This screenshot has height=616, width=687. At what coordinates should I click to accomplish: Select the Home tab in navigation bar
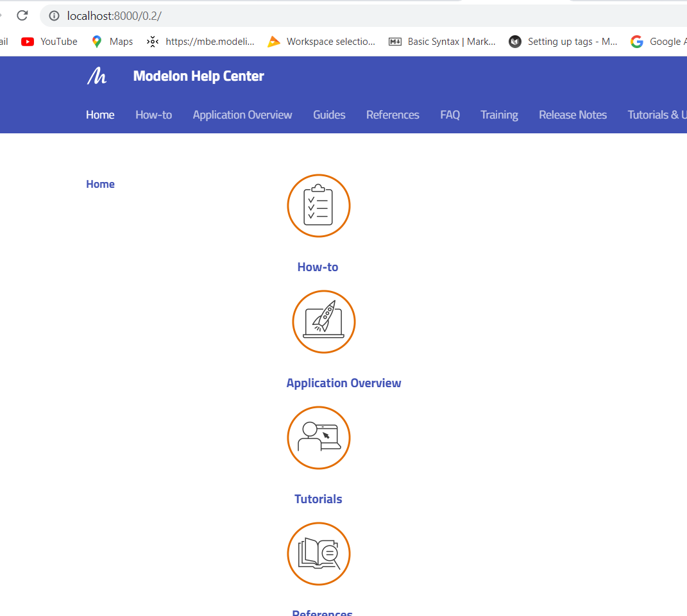coord(100,115)
